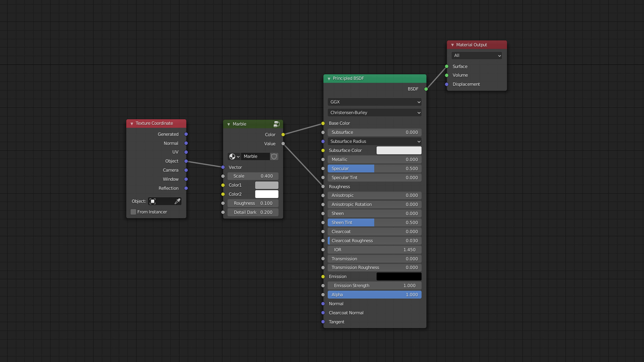Open the Color1 swatch on Marble node
Image resolution: width=644 pixels, height=362 pixels.
coord(266,185)
